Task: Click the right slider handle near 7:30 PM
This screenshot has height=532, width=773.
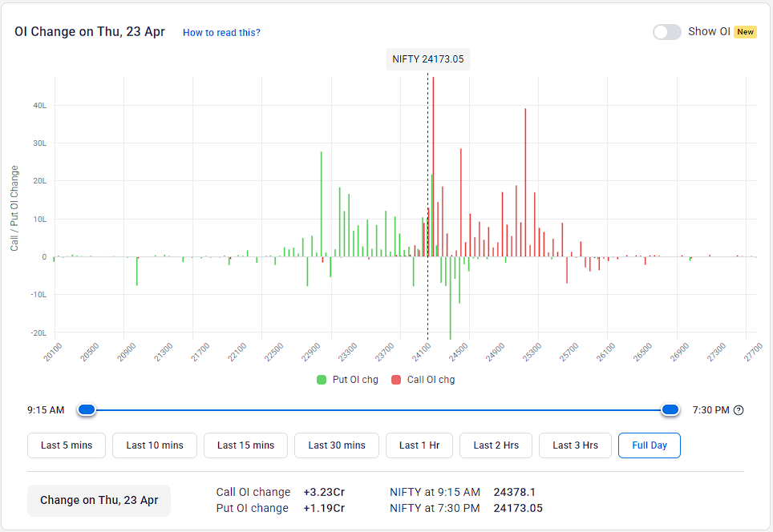Action: [x=670, y=409]
